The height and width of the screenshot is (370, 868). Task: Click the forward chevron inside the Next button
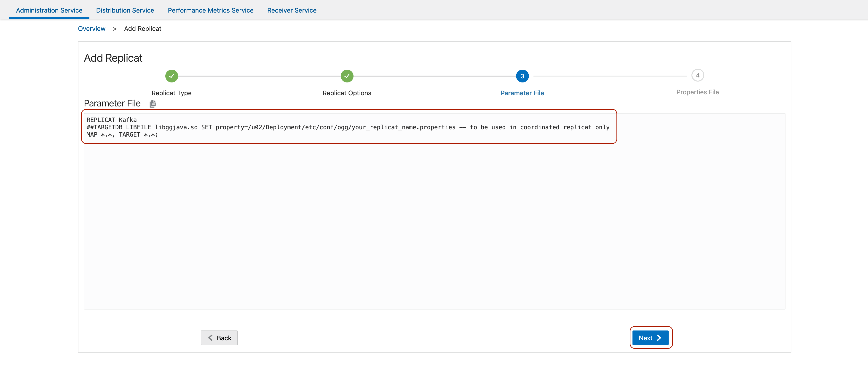[x=659, y=338]
